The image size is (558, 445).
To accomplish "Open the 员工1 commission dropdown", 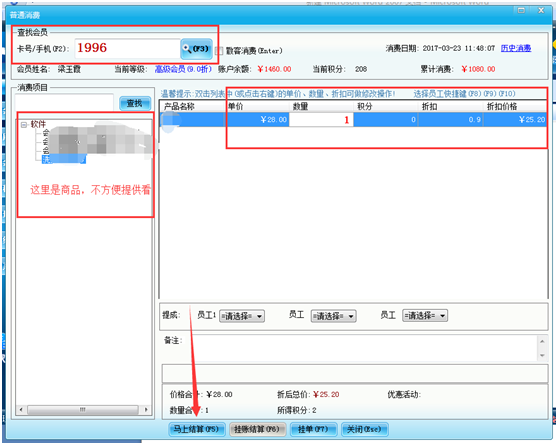I will pyautogui.click(x=242, y=316).
